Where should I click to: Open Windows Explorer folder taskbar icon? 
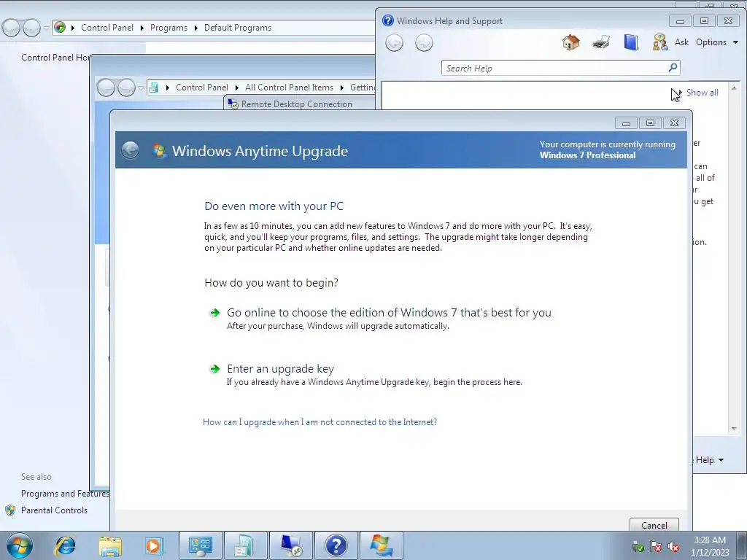point(110,545)
